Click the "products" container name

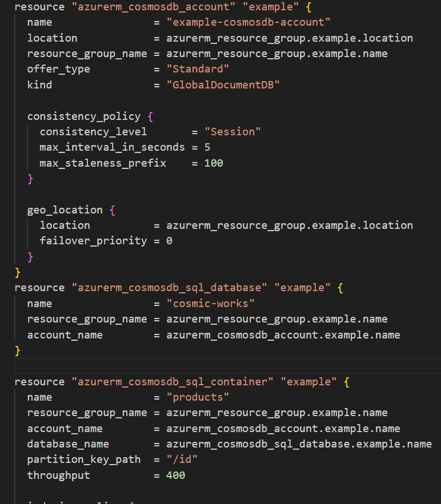pyautogui.click(x=198, y=397)
